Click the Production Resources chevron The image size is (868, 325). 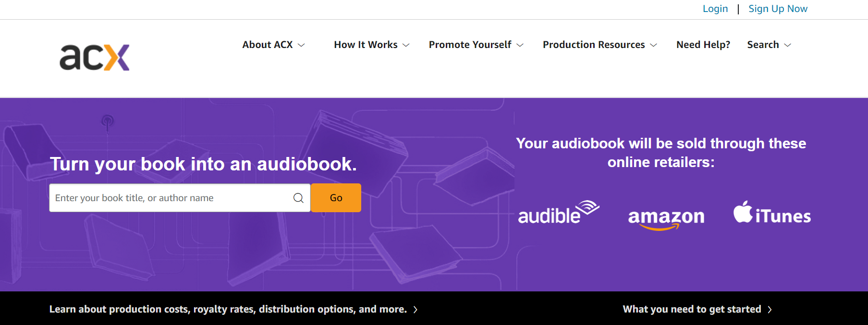tap(653, 45)
